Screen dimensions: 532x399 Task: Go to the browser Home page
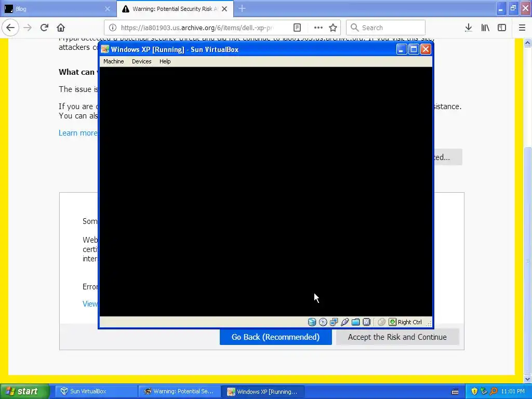[x=61, y=28]
